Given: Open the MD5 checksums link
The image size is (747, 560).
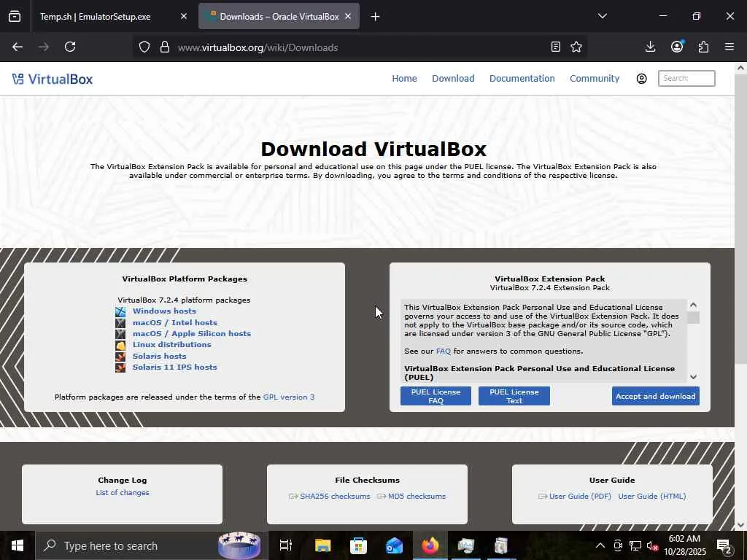Looking at the screenshot, I should pyautogui.click(x=417, y=496).
